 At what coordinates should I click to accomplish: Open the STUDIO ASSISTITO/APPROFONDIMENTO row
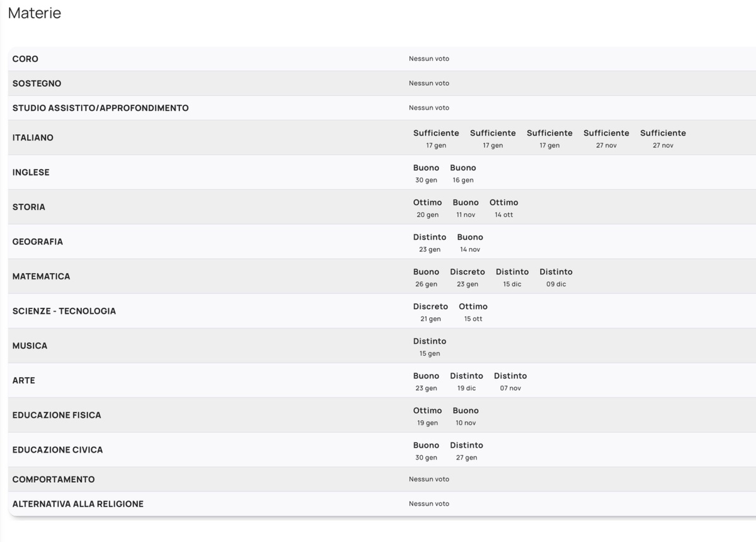pos(382,108)
